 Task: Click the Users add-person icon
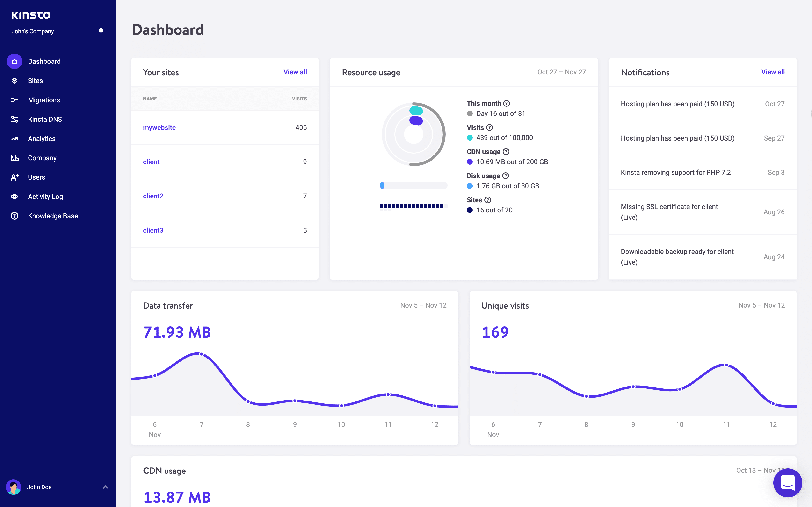[x=14, y=177]
